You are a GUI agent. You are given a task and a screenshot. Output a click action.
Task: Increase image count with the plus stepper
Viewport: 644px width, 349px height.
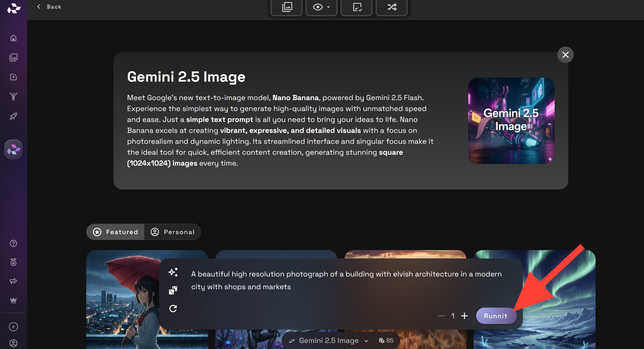tap(464, 316)
